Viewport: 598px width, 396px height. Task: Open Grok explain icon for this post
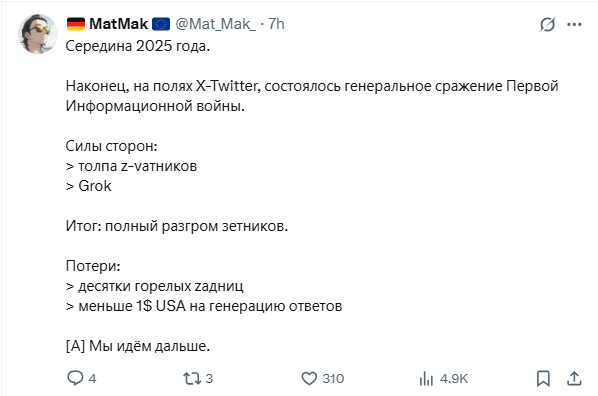coord(547,25)
